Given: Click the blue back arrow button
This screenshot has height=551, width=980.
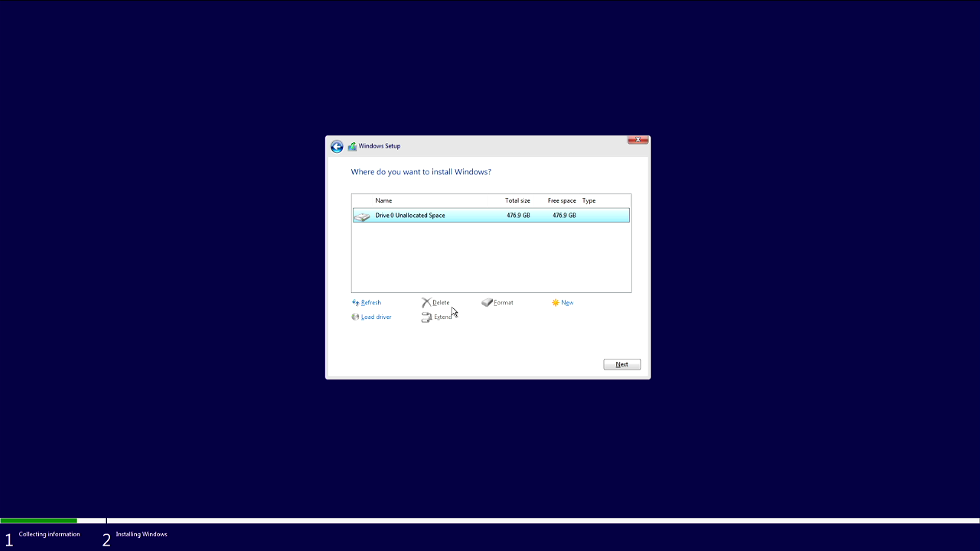Looking at the screenshot, I should [336, 147].
